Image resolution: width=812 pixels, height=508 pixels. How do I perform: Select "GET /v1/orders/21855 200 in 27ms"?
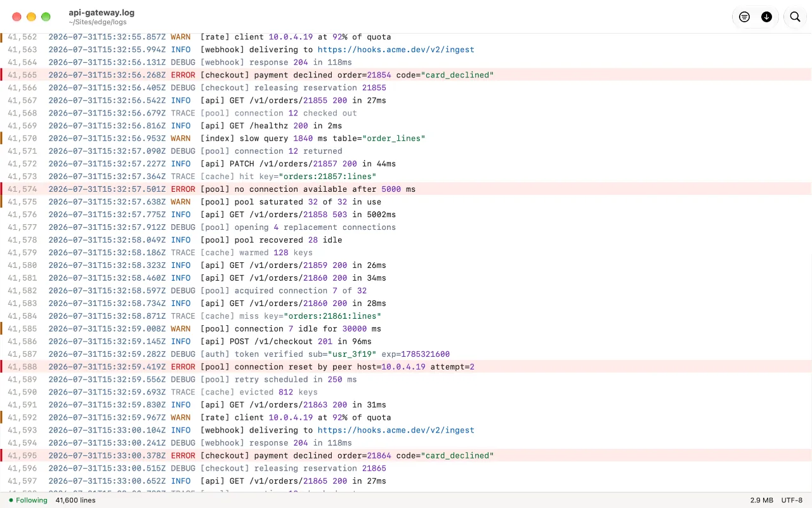pyautogui.click(x=308, y=100)
